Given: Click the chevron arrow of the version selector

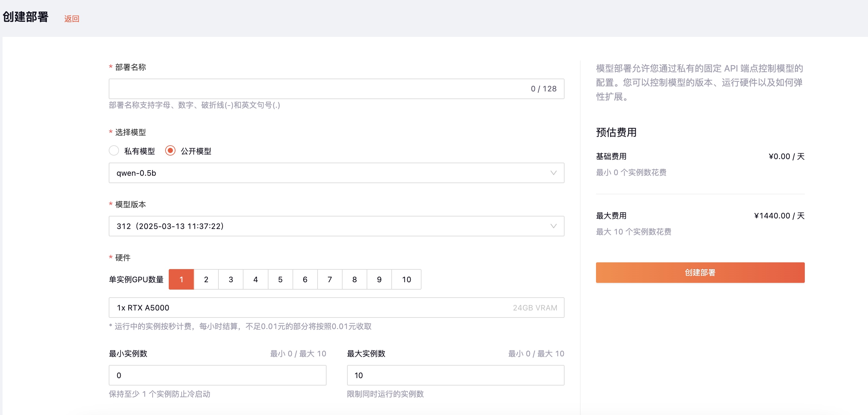Looking at the screenshot, I should (x=553, y=226).
